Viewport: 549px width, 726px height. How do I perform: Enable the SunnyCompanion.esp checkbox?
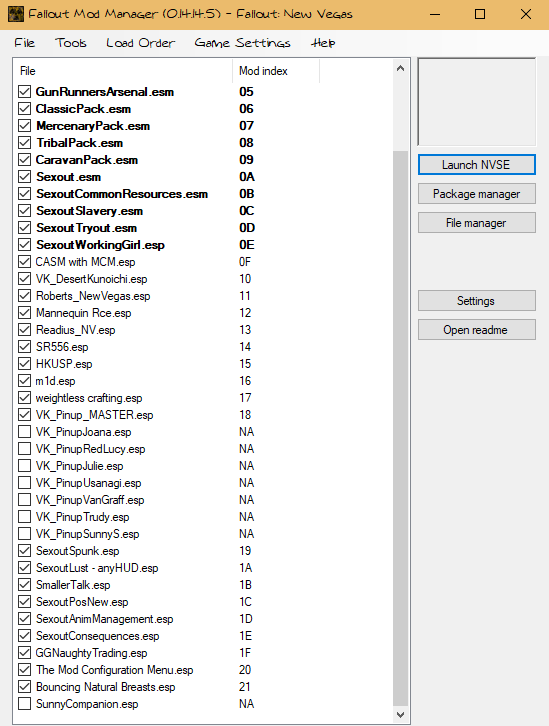(24, 704)
